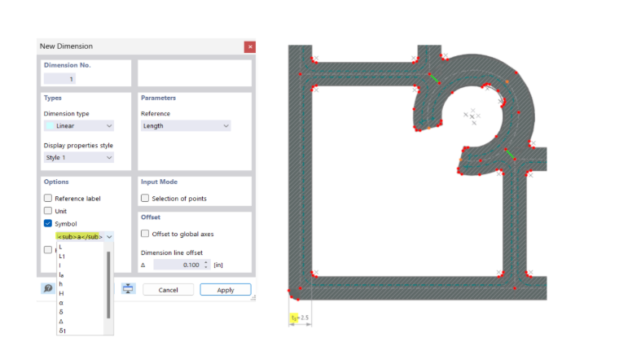The image size is (619, 364).
Task: Choose uppercase H symbol from list
Action: [x=61, y=293]
